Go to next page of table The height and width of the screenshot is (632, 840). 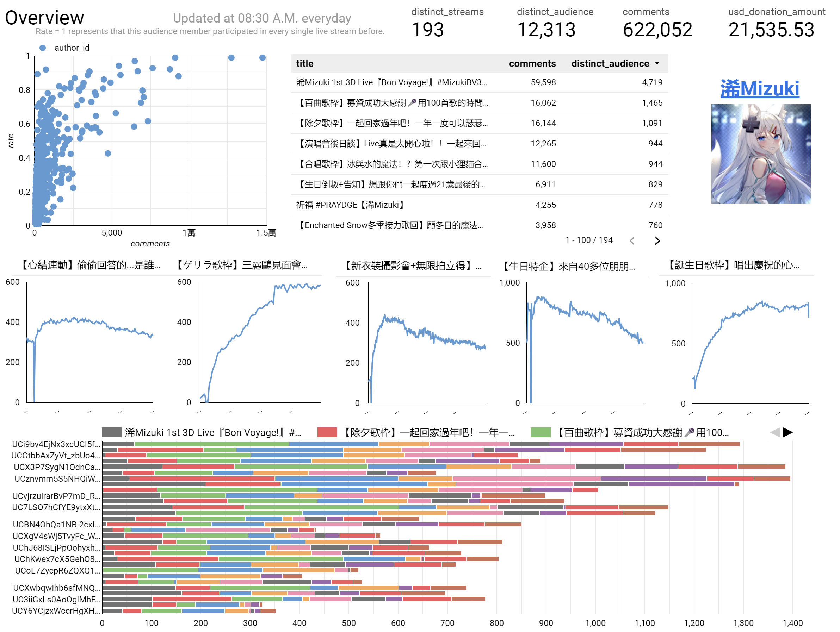pos(657,241)
